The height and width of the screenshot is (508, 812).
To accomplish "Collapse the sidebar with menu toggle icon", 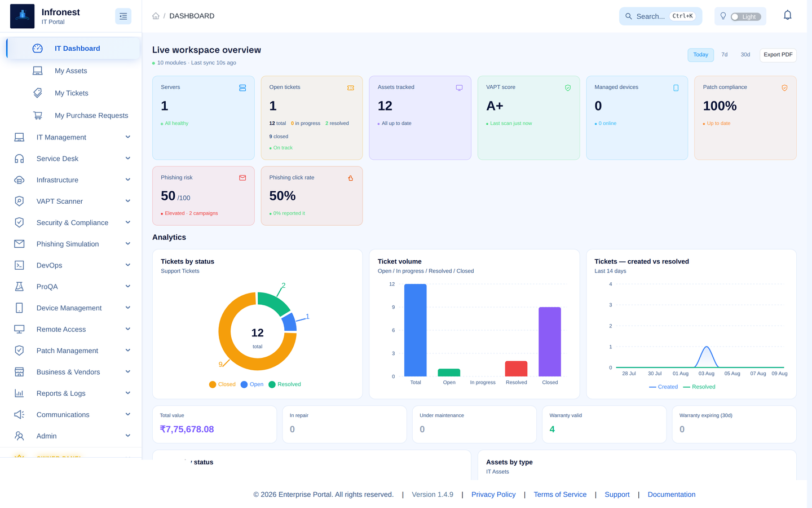I will [x=123, y=16].
